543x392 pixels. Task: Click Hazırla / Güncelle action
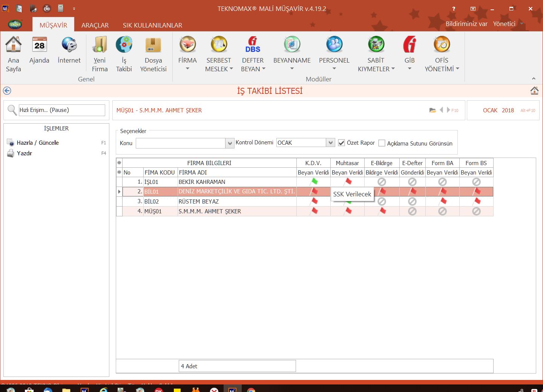point(38,143)
